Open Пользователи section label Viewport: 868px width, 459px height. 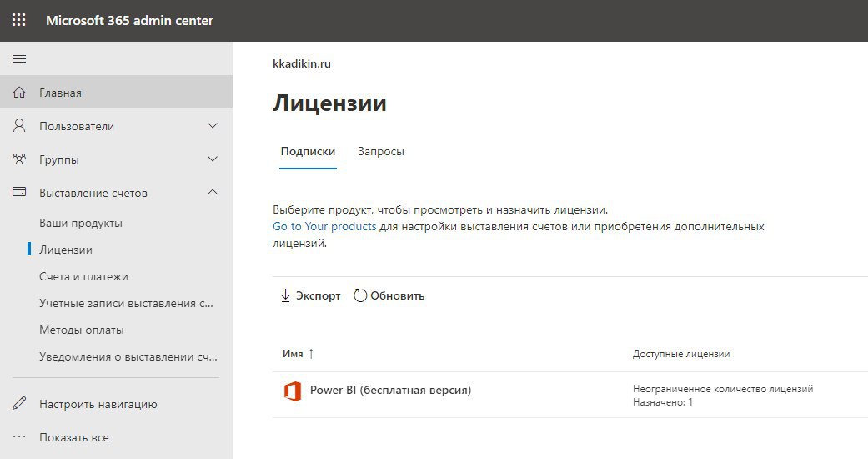tap(77, 126)
